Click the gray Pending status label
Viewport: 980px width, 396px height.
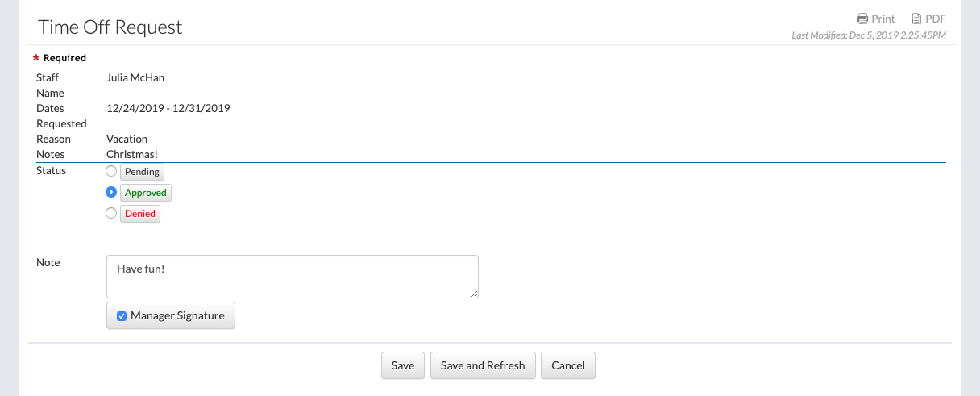tap(142, 172)
